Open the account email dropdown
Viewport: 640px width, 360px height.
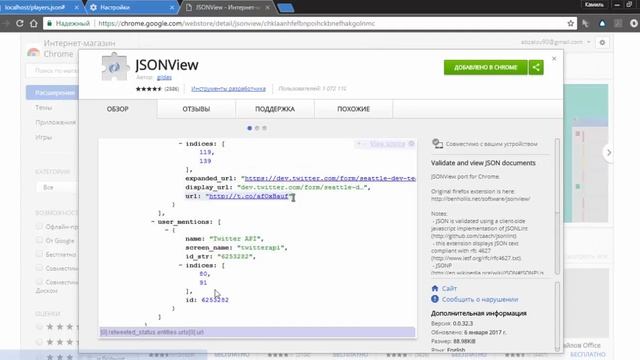pyautogui.click(x=556, y=42)
